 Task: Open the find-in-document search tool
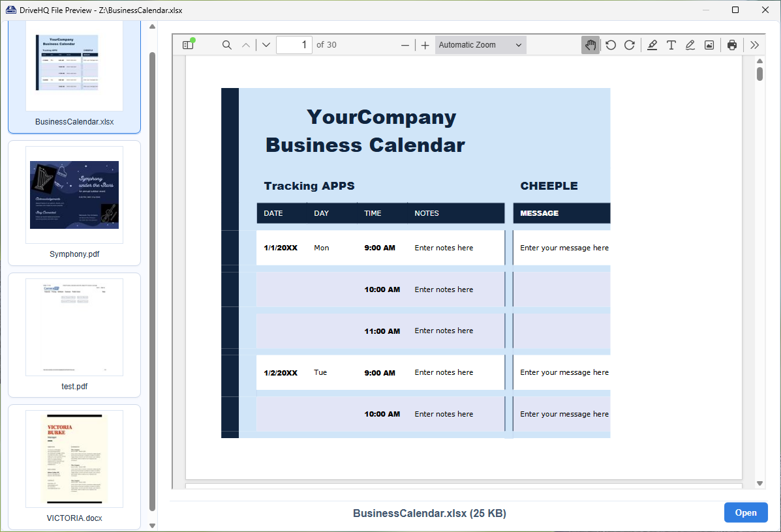point(226,45)
